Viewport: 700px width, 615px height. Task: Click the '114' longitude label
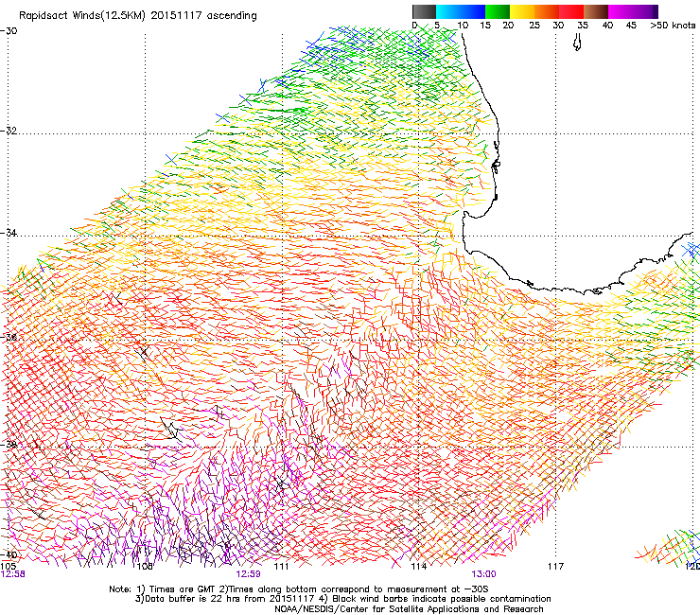(x=418, y=567)
